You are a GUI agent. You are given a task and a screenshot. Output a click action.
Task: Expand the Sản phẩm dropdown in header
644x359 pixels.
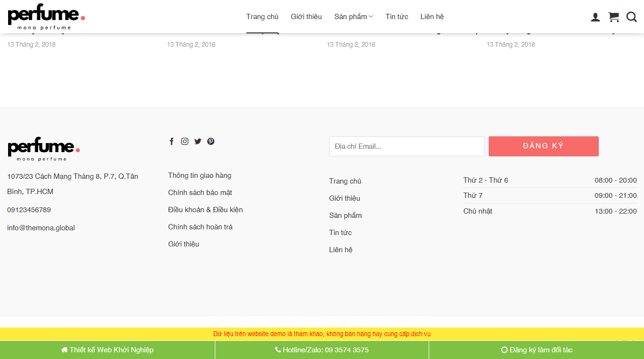[353, 17]
